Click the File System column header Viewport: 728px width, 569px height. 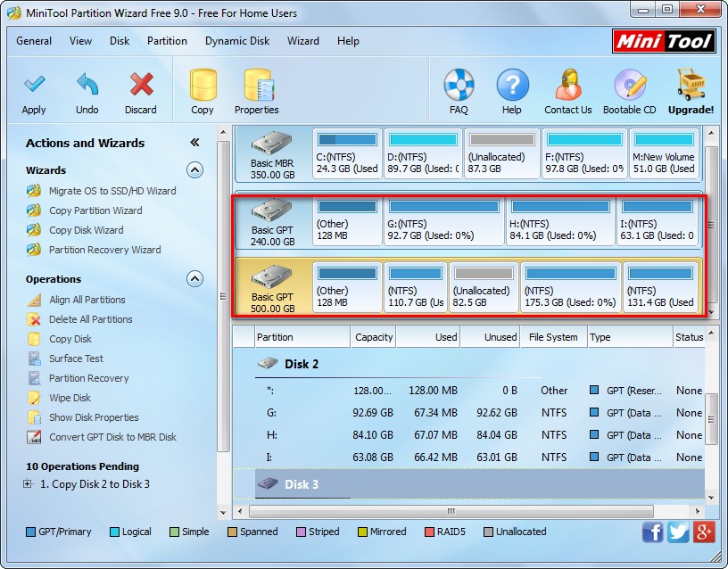[x=553, y=337]
